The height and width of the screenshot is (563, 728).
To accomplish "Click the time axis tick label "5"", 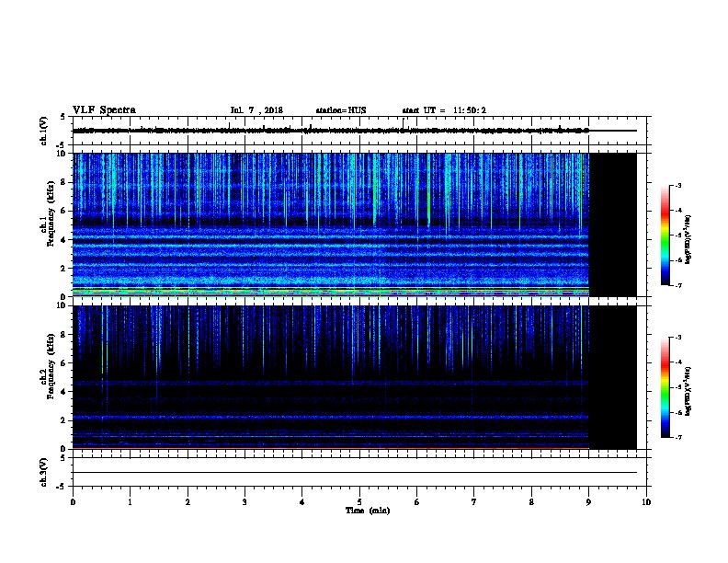I will coord(359,501).
